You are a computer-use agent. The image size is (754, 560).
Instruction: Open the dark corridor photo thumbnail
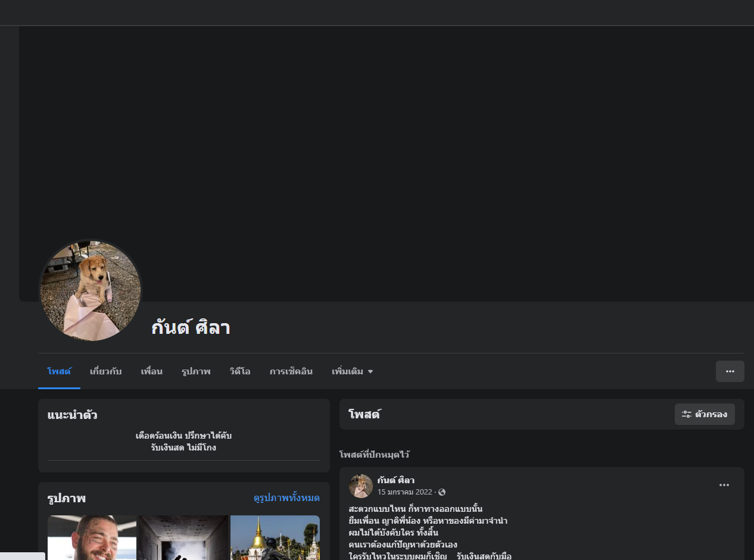pyautogui.click(x=183, y=537)
